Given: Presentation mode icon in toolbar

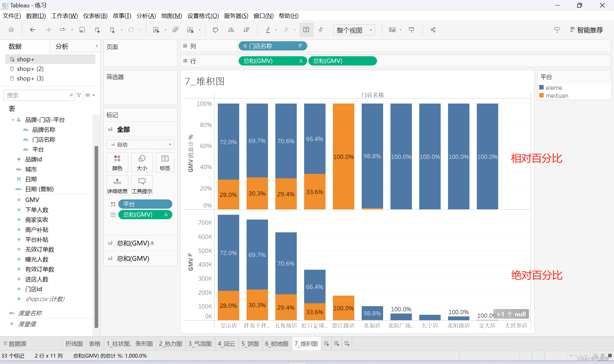Looking at the screenshot, I should click(412, 30).
